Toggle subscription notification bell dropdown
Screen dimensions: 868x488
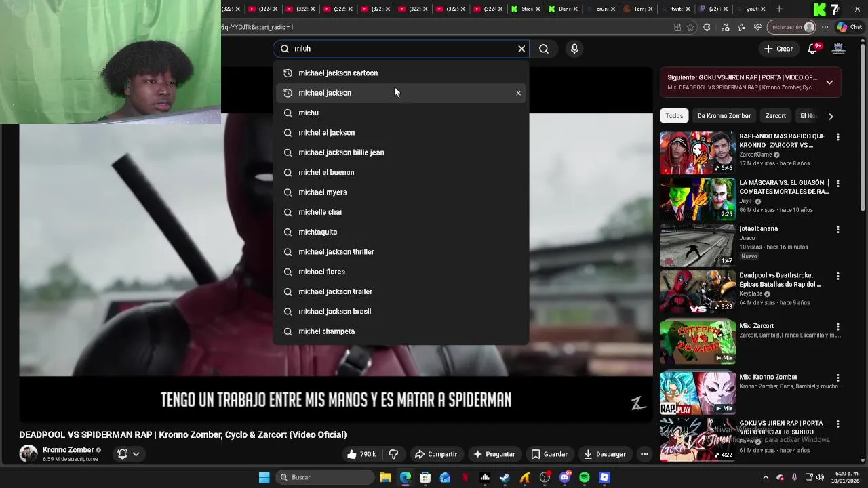(128, 454)
